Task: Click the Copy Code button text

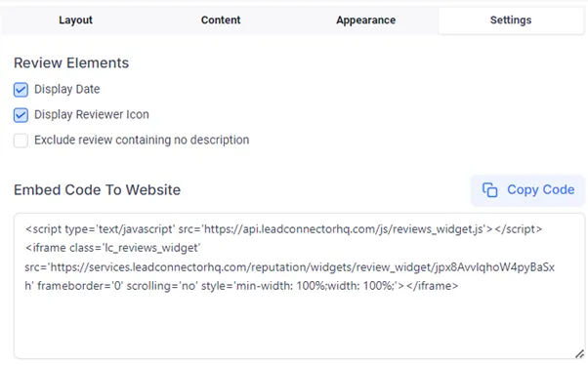Action: pyautogui.click(x=540, y=189)
